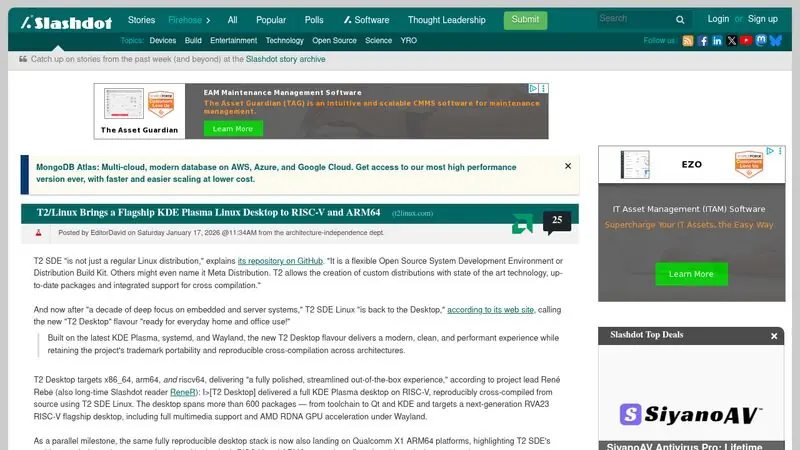Viewport: 800px width, 450px height.
Task: Click the Sign up link
Action: [x=763, y=19]
